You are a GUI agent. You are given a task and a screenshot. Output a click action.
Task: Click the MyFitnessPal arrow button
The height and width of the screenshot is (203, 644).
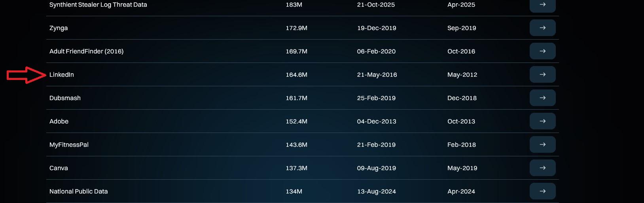542,144
